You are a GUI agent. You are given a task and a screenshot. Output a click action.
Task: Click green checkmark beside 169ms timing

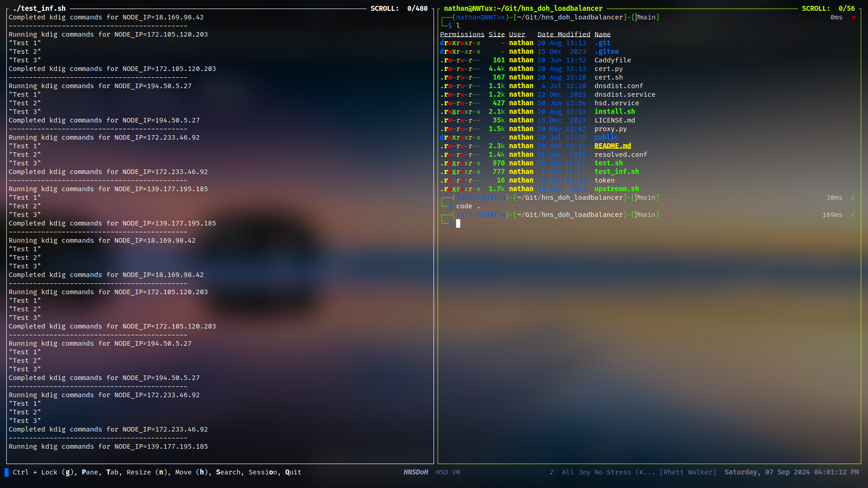tap(853, 215)
